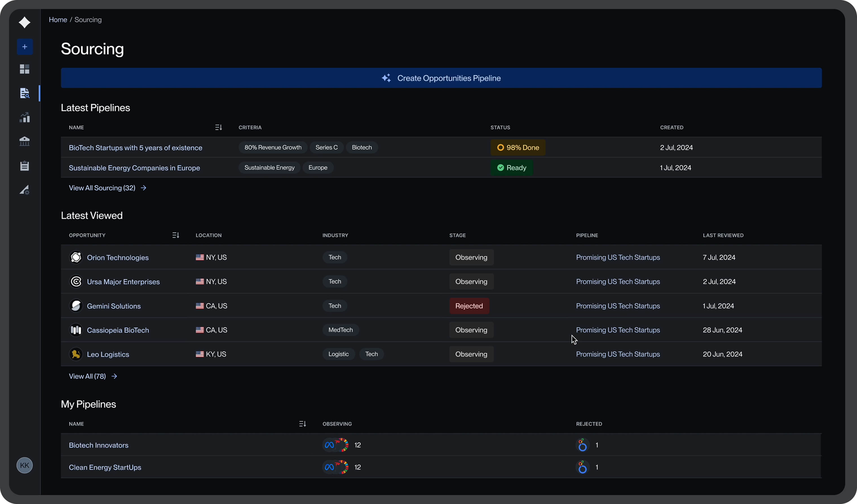
Task: Click the Rejected stage badge for Gemini Solutions
Action: (469, 306)
